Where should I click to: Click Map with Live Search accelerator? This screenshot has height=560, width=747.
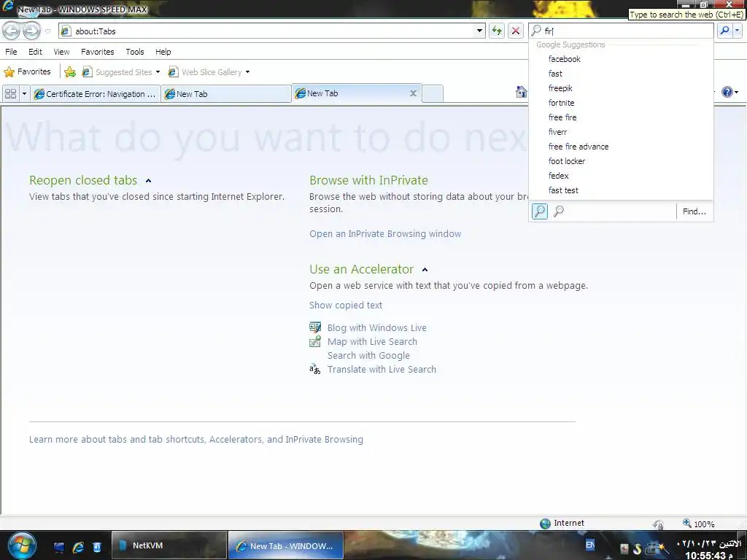pos(372,341)
